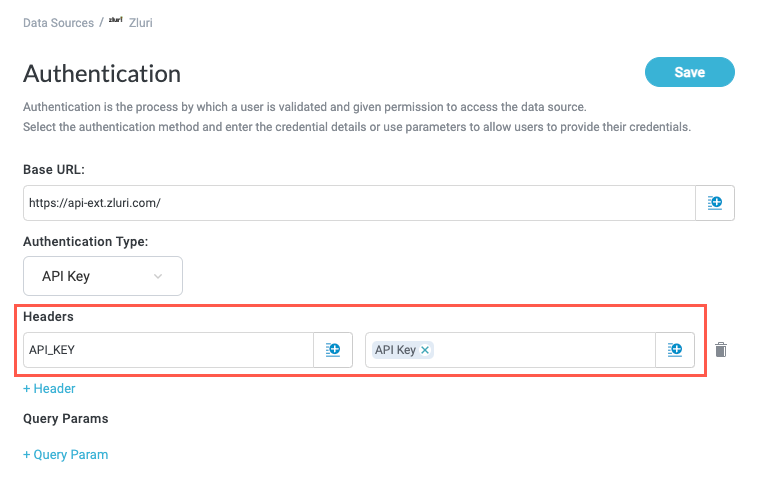Insert parameter into Base URL field
The width and height of the screenshot is (758, 485).
click(715, 203)
